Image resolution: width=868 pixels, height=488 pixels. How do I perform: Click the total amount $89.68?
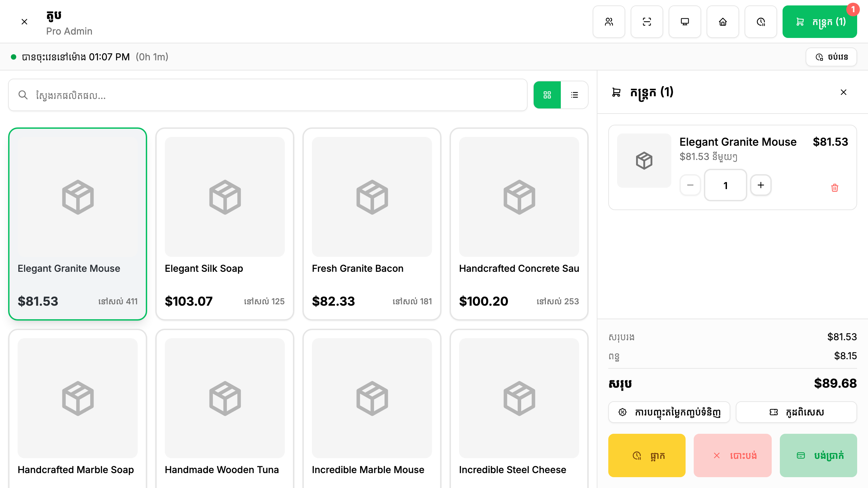pos(835,383)
